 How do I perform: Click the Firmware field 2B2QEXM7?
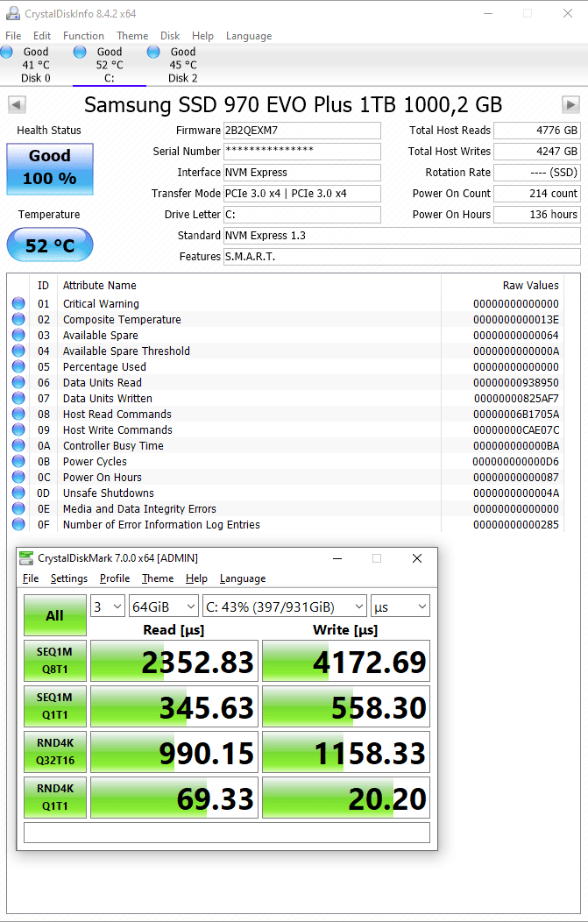pos(302,131)
